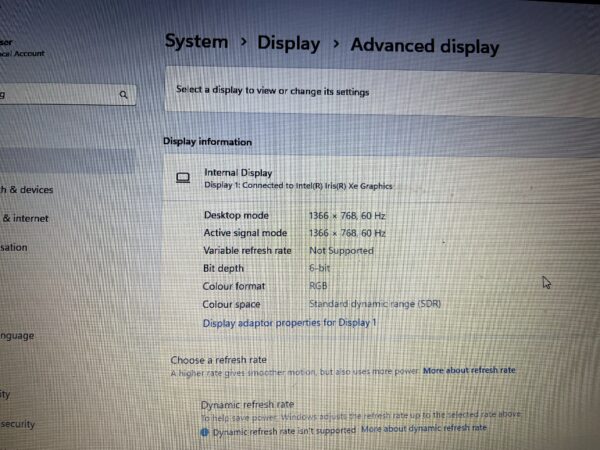Click the Internal Display laptop icon

click(183, 178)
